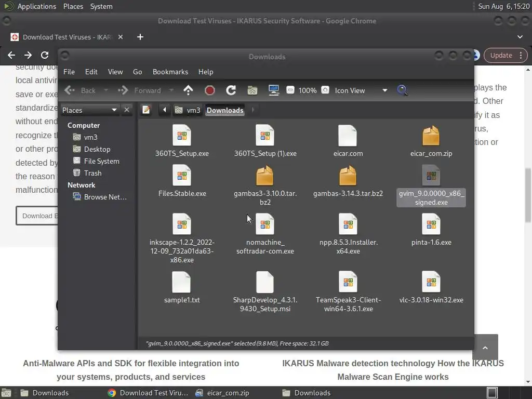
Task: Select SharpDevelop_4.3.1.9430_Setup.msi file
Action: point(265,292)
